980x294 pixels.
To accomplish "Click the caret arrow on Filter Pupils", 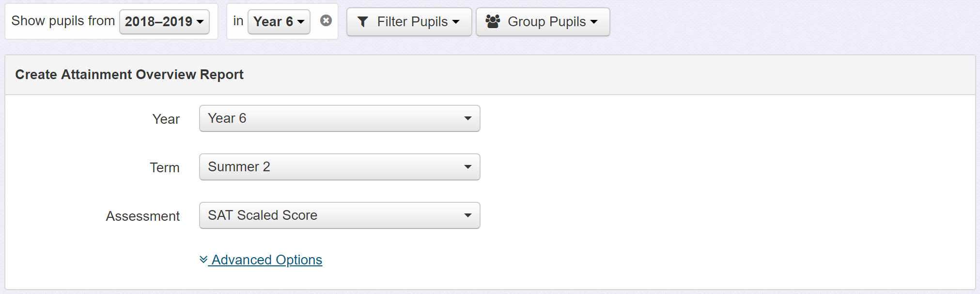I will [456, 22].
